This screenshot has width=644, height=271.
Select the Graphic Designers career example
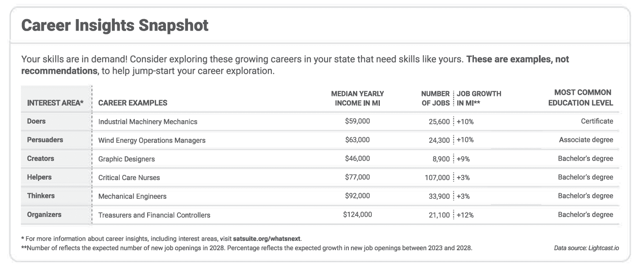(126, 159)
